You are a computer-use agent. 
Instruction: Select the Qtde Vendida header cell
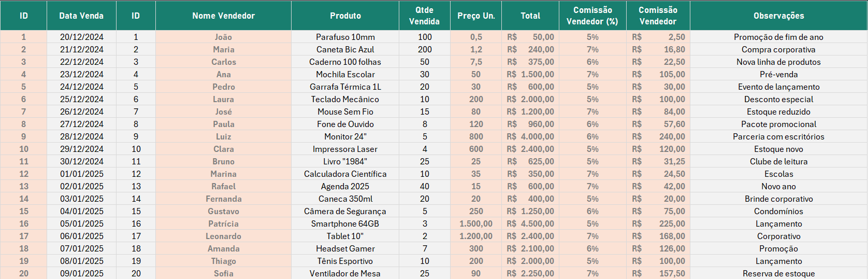tap(424, 16)
